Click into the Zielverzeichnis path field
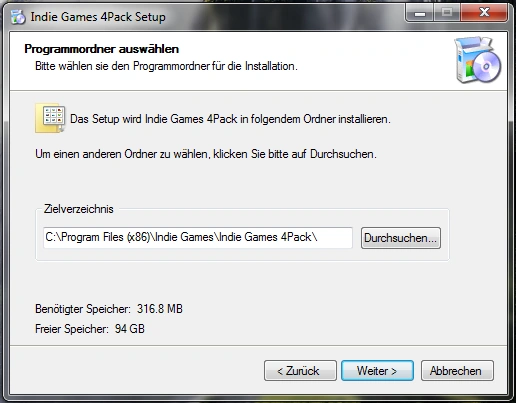The height and width of the screenshot is (403, 516). click(198, 238)
